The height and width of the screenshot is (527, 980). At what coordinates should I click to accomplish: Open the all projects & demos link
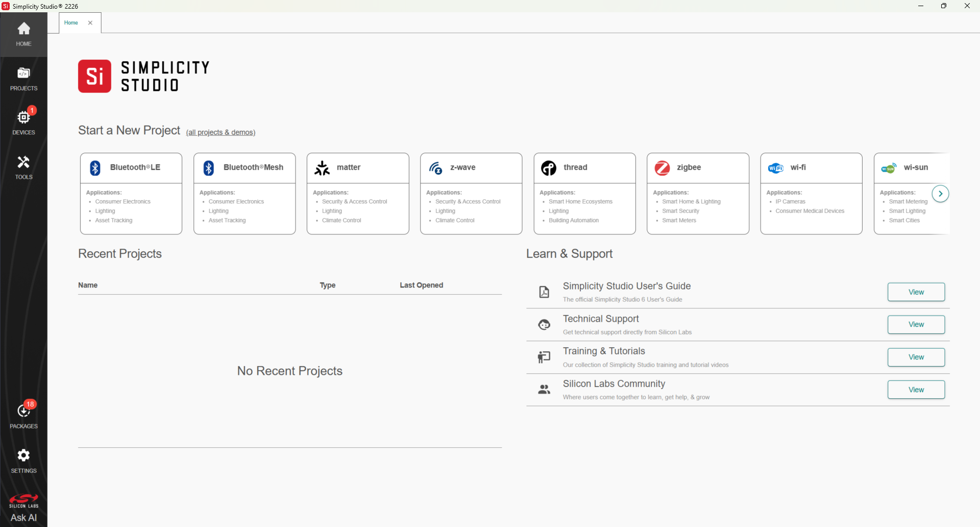220,132
